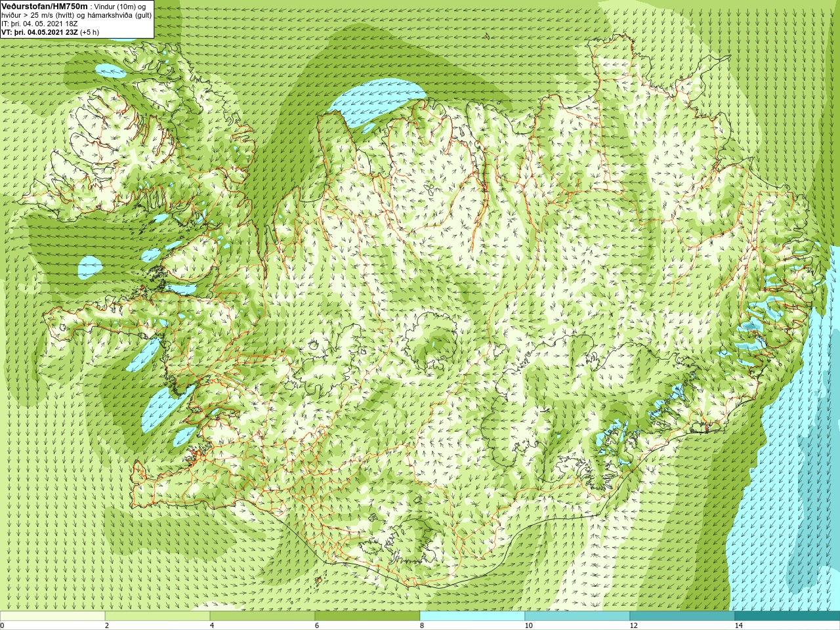Click the scale label '8' on the colorbar
This screenshot has height=630, width=840.
tap(422, 625)
